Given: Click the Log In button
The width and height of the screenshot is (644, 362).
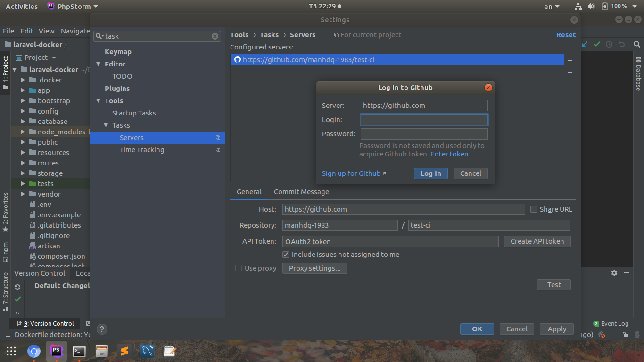Looking at the screenshot, I should (x=430, y=173).
